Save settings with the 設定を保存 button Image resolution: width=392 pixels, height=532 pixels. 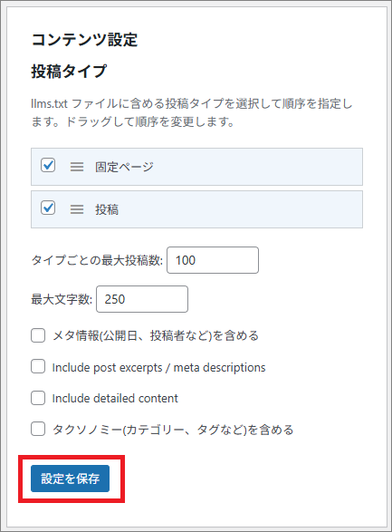70,479
